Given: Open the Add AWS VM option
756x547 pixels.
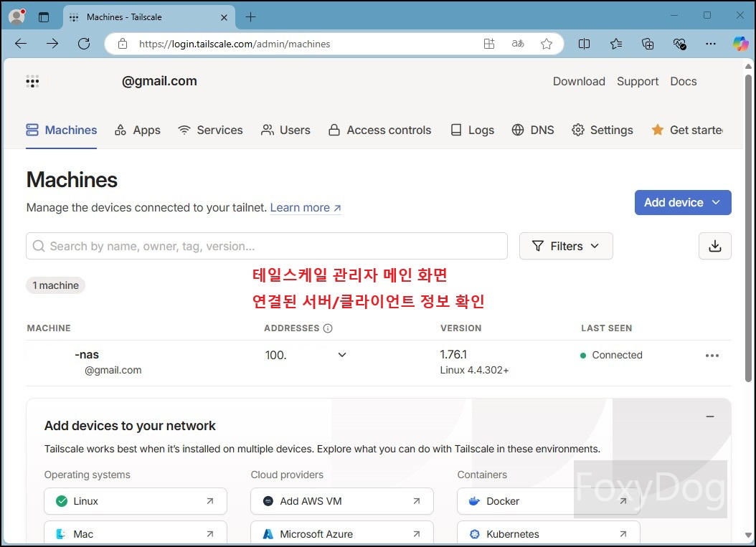Looking at the screenshot, I should click(x=342, y=501).
